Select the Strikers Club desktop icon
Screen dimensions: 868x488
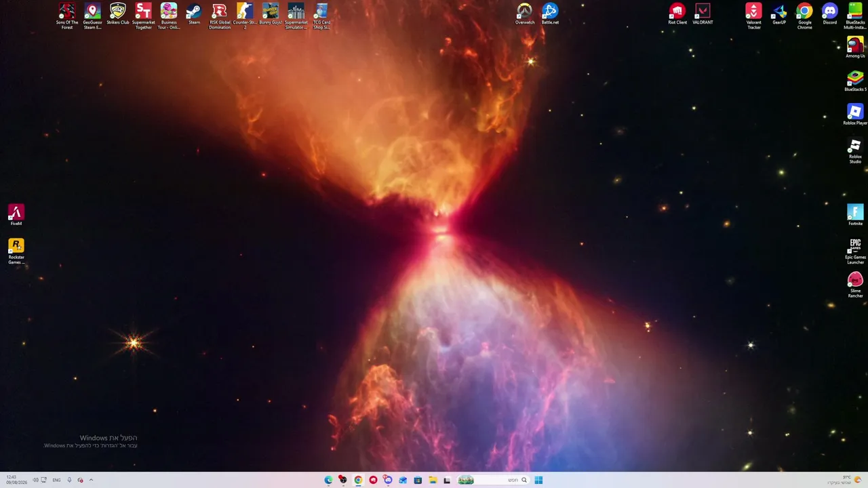point(118,14)
